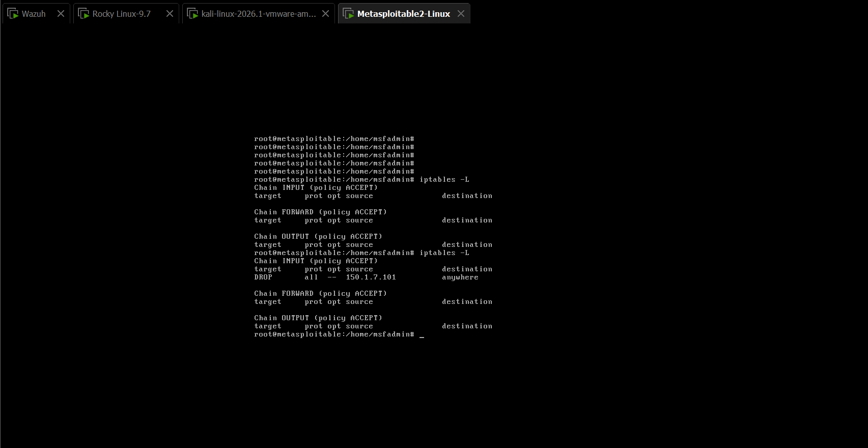Click the Rocky Linux VM running icon
This screenshot has width=868, height=448.
(x=83, y=14)
